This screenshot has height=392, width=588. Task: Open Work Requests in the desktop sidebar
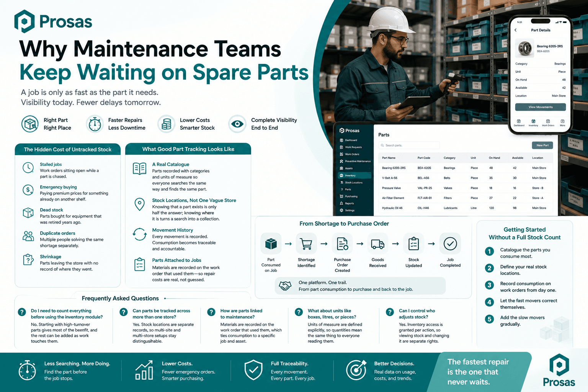click(x=351, y=147)
